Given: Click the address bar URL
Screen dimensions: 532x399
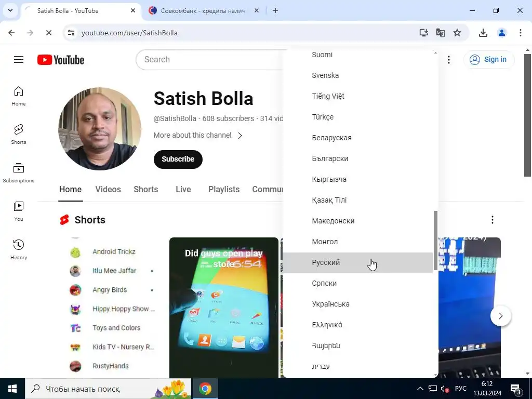Looking at the screenshot, I should point(129,33).
